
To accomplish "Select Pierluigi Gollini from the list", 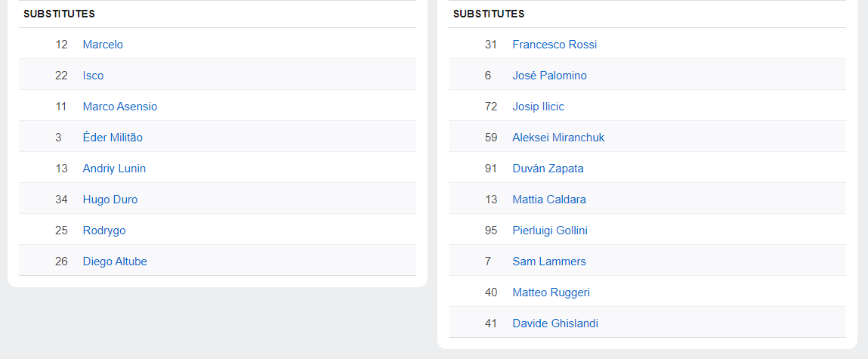I will point(550,231).
